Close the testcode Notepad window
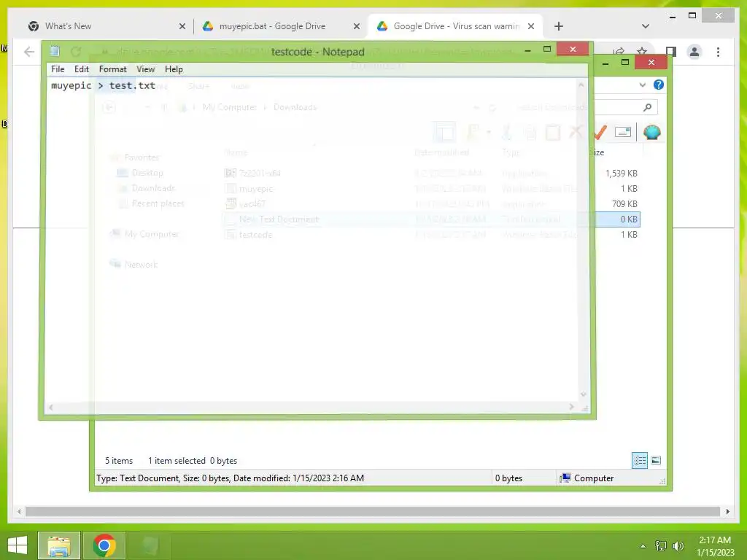This screenshot has height=560, width=747. click(573, 49)
